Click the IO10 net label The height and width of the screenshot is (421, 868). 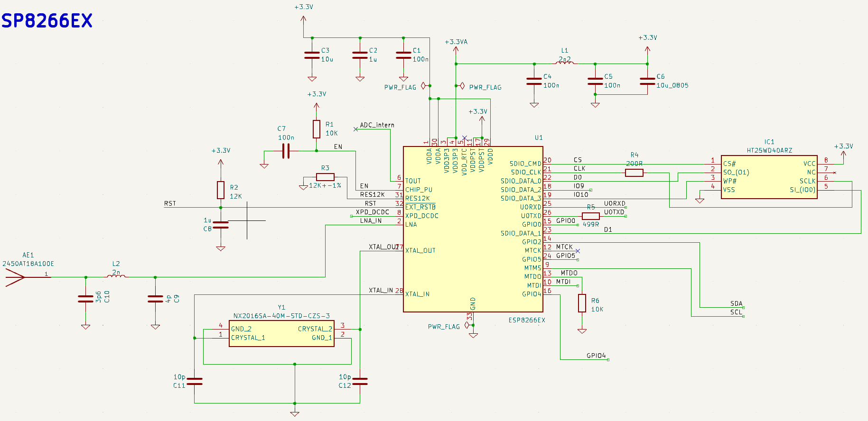click(x=581, y=194)
